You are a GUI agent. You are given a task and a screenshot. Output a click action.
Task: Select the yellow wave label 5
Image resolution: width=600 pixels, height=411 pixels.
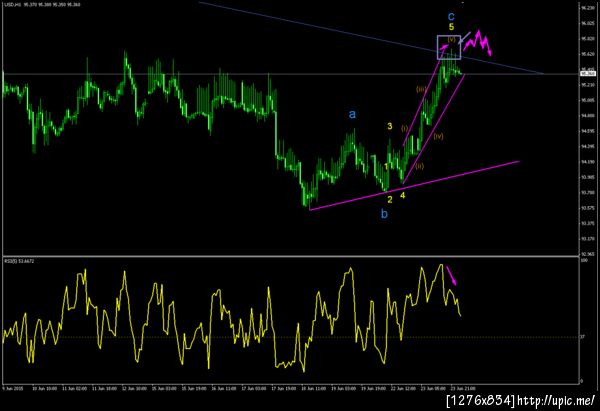click(452, 27)
